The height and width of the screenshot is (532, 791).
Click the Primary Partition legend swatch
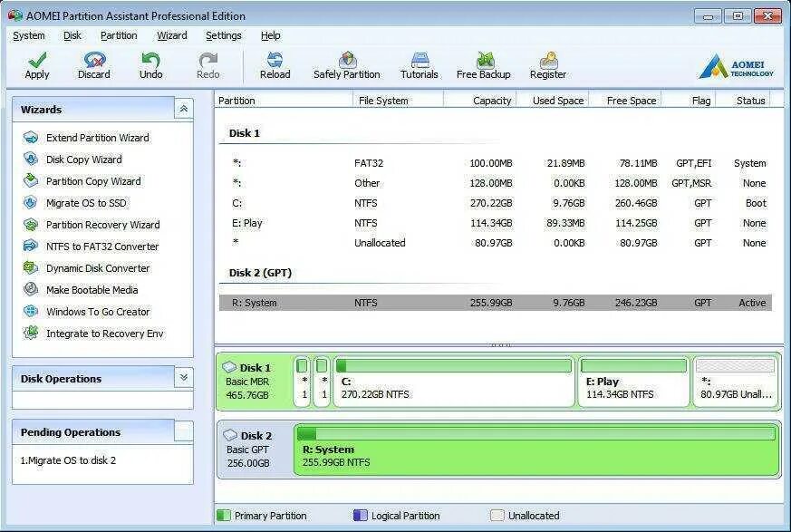pos(224,516)
